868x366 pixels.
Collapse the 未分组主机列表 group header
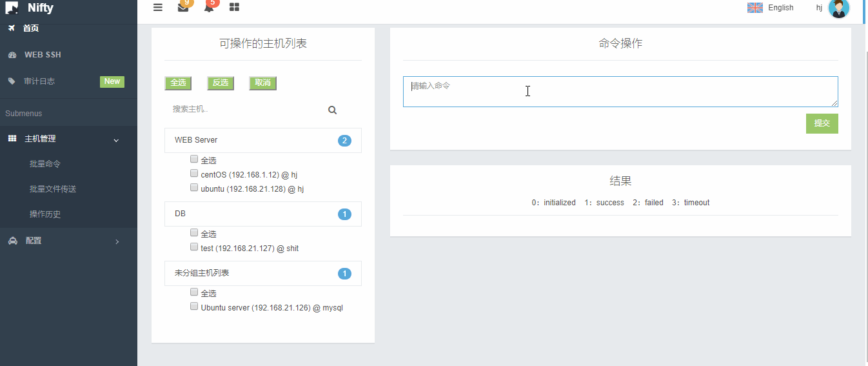pos(263,273)
